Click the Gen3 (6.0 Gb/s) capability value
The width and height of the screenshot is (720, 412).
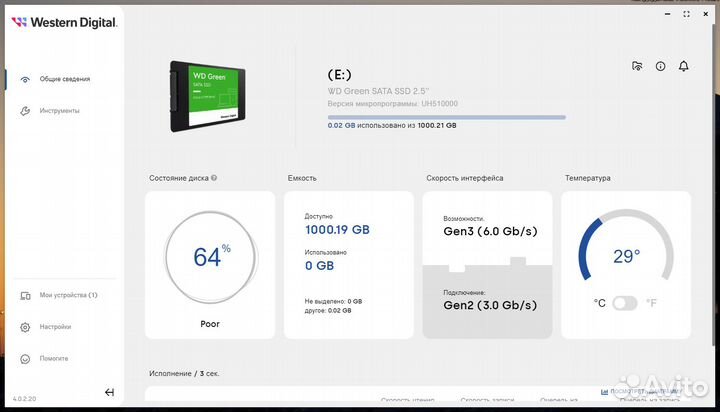pyautogui.click(x=490, y=231)
